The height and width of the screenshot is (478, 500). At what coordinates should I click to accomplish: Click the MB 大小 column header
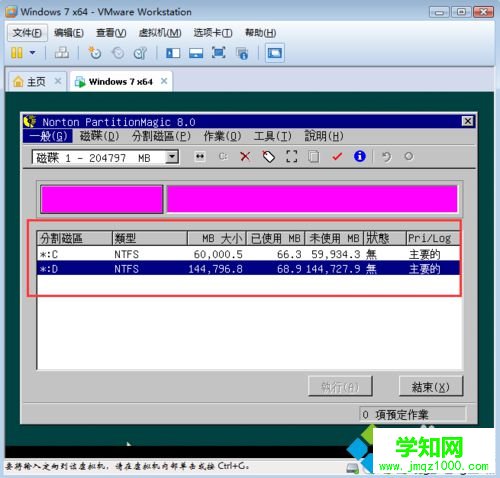217,238
